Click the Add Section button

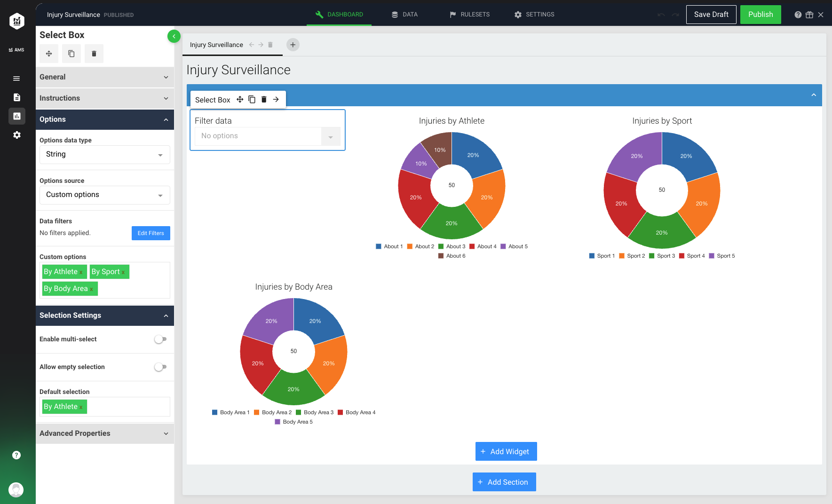pyautogui.click(x=504, y=482)
